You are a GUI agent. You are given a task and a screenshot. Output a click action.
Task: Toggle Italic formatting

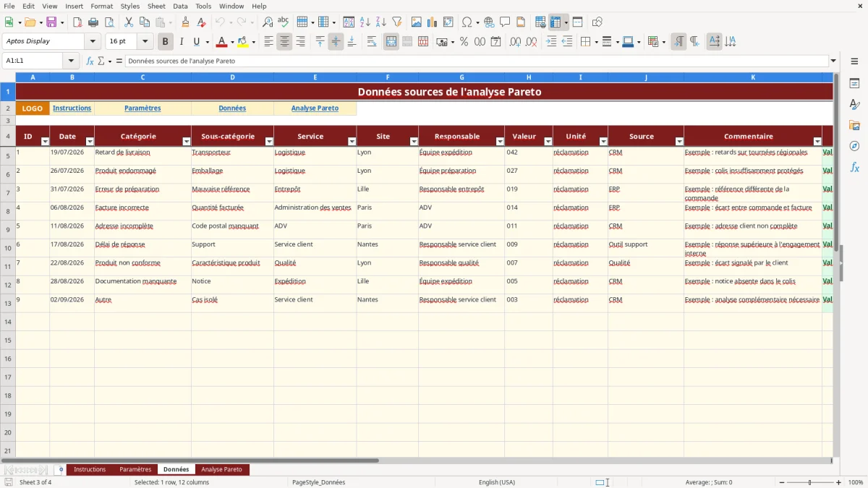(x=181, y=42)
